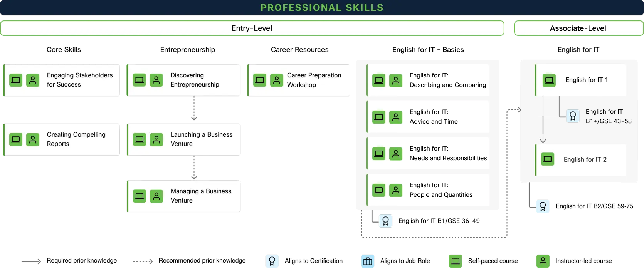Click certification badge beside English for IT B1+/GSE 43-58

click(x=573, y=116)
